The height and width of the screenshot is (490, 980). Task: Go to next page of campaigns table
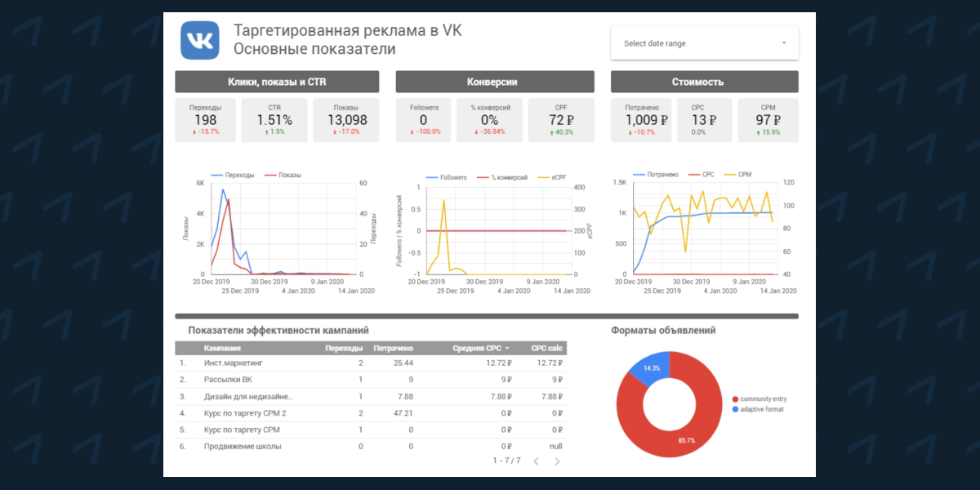click(x=558, y=461)
